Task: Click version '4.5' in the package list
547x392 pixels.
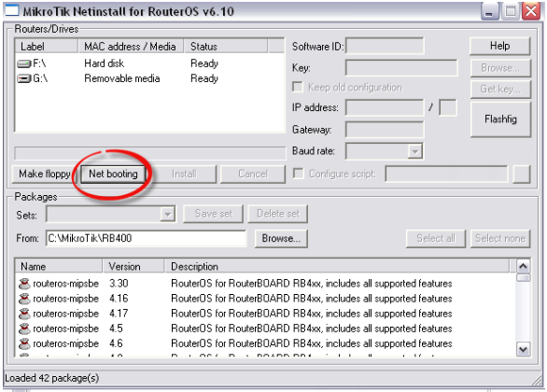Action: coord(116,329)
